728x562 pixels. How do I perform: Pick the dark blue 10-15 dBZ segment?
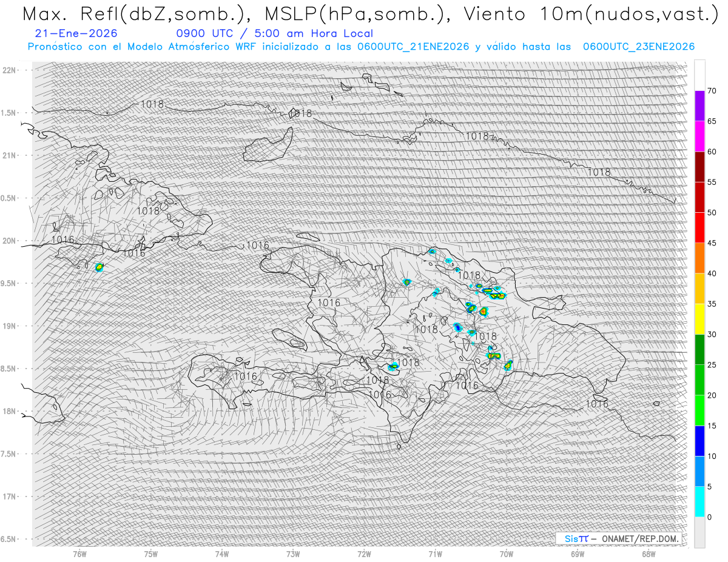point(699,441)
